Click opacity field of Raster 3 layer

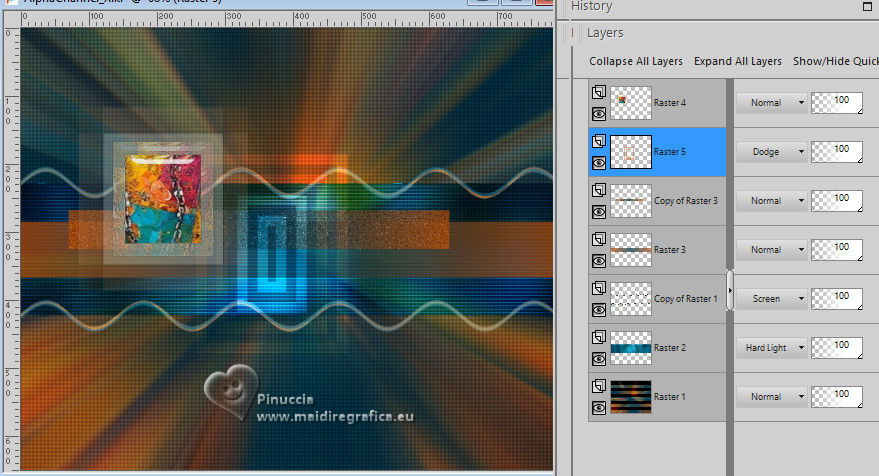click(x=837, y=249)
